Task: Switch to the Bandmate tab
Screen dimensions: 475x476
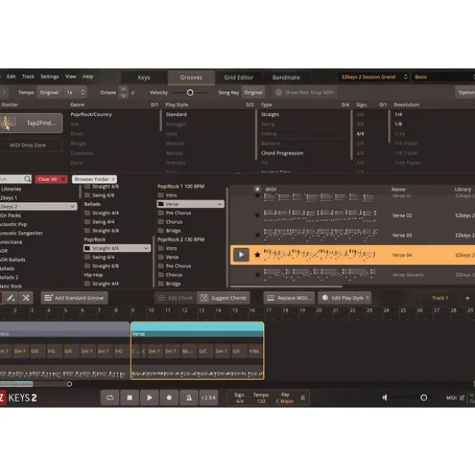Action: click(286, 77)
